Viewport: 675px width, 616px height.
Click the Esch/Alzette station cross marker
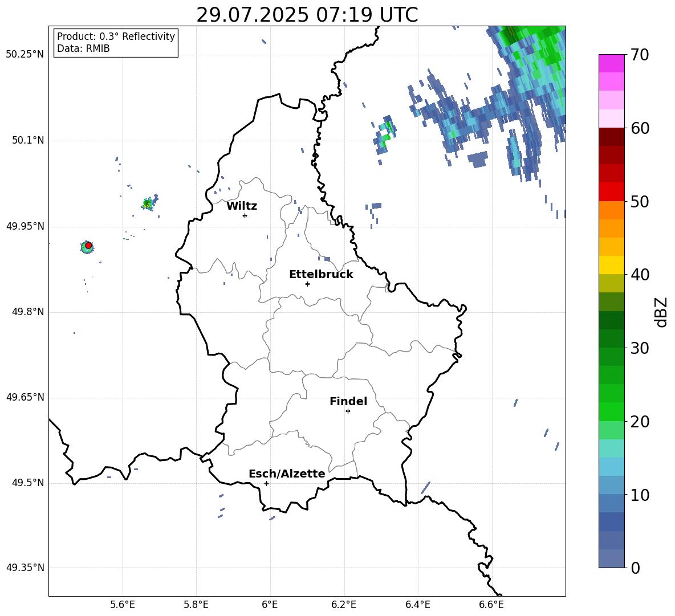(x=266, y=483)
